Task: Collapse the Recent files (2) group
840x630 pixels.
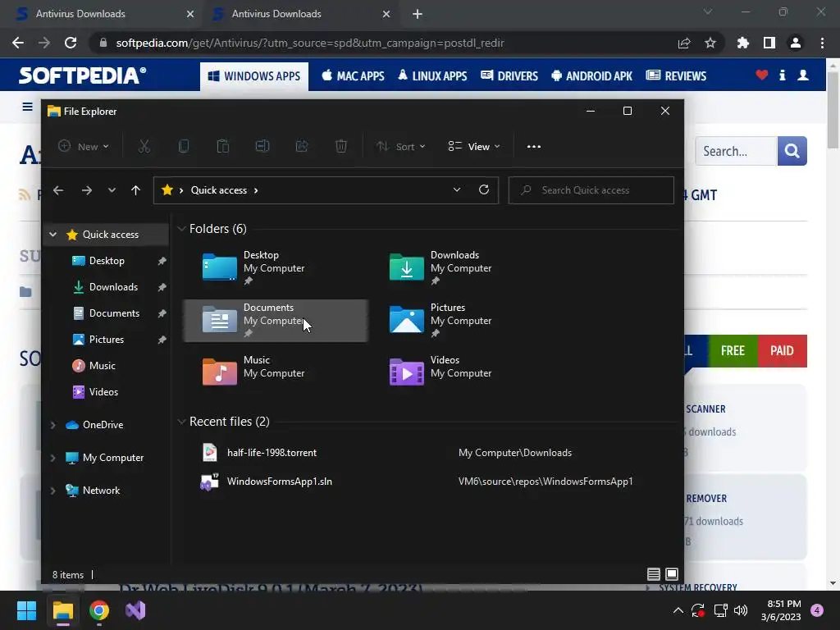Action: pyautogui.click(x=181, y=422)
